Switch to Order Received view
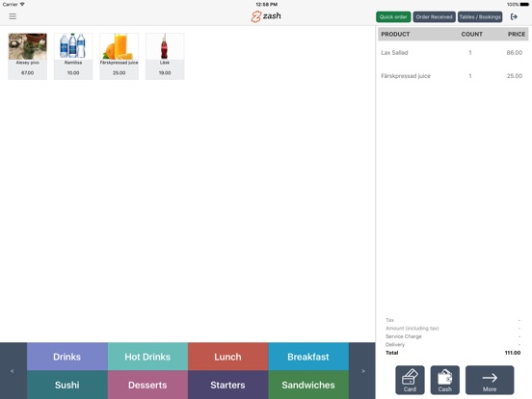Viewport: 532px width, 399px height. (434, 17)
